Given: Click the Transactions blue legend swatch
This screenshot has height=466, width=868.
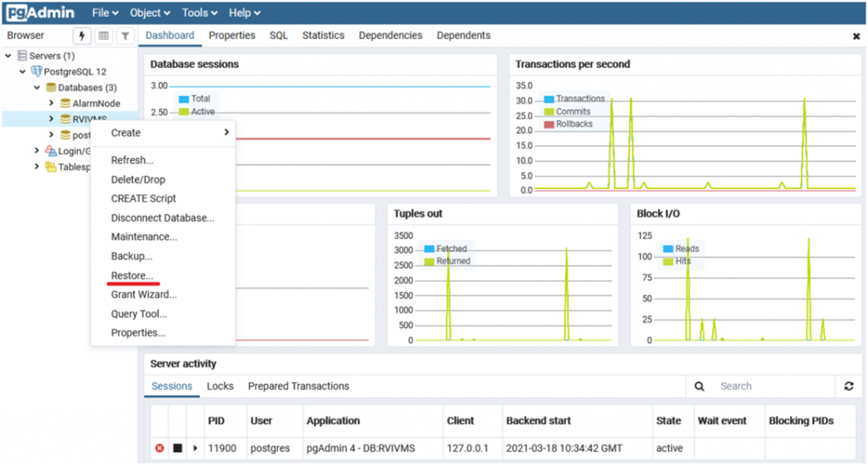Looking at the screenshot, I should pyautogui.click(x=548, y=99).
